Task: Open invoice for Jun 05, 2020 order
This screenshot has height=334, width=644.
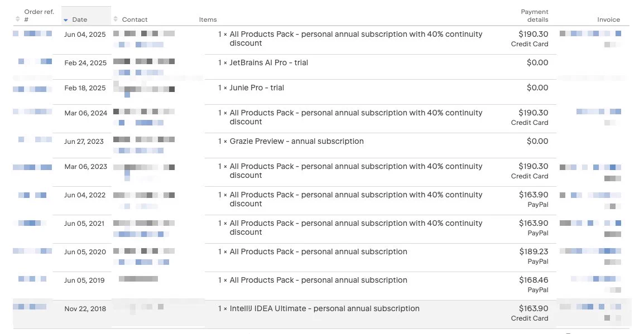Action: point(590,251)
